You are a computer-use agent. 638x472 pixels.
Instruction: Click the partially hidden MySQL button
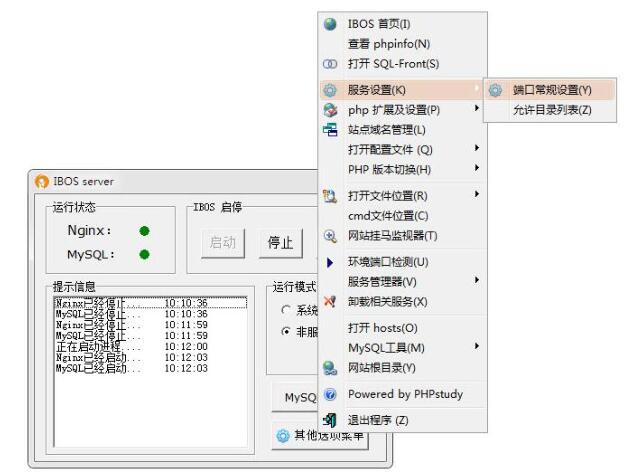coord(295,397)
